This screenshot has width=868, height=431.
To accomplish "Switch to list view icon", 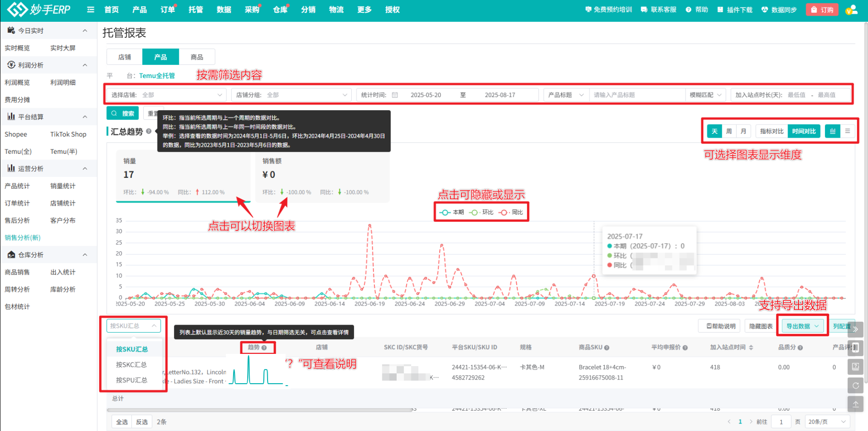I will click(848, 131).
